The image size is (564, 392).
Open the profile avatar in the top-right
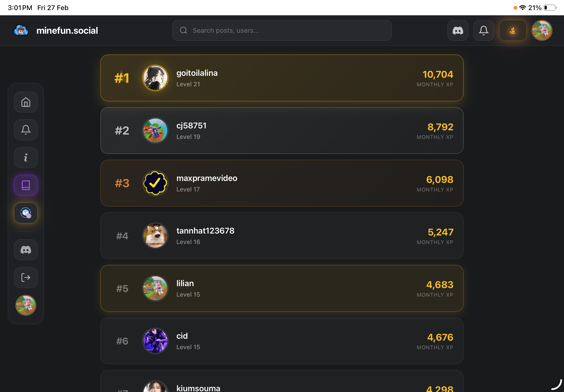(542, 30)
